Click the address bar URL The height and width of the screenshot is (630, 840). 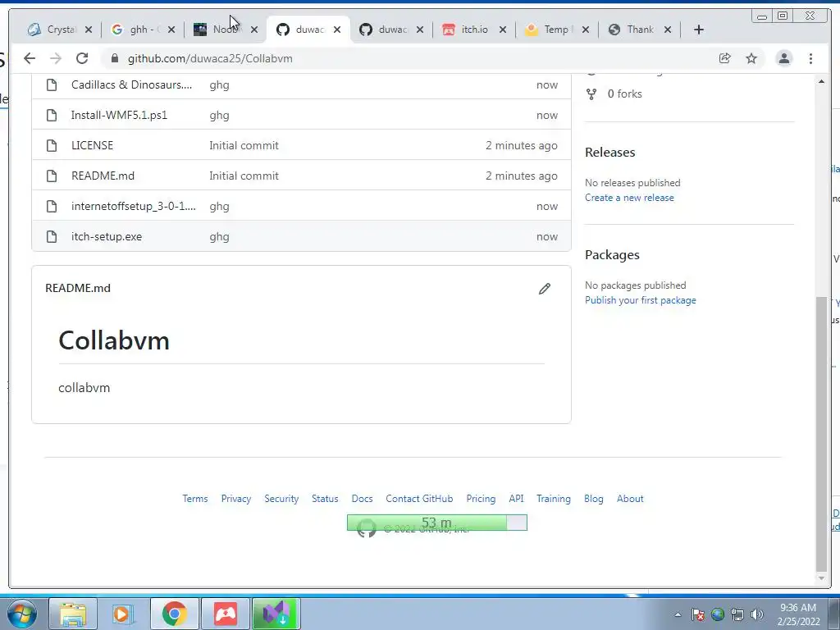[210, 58]
